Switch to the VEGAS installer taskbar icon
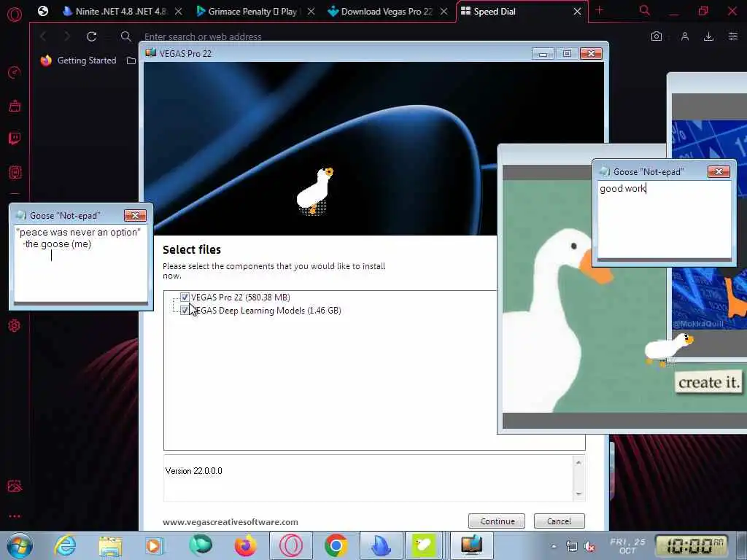Viewport: 747px width, 560px height. [x=471, y=545]
